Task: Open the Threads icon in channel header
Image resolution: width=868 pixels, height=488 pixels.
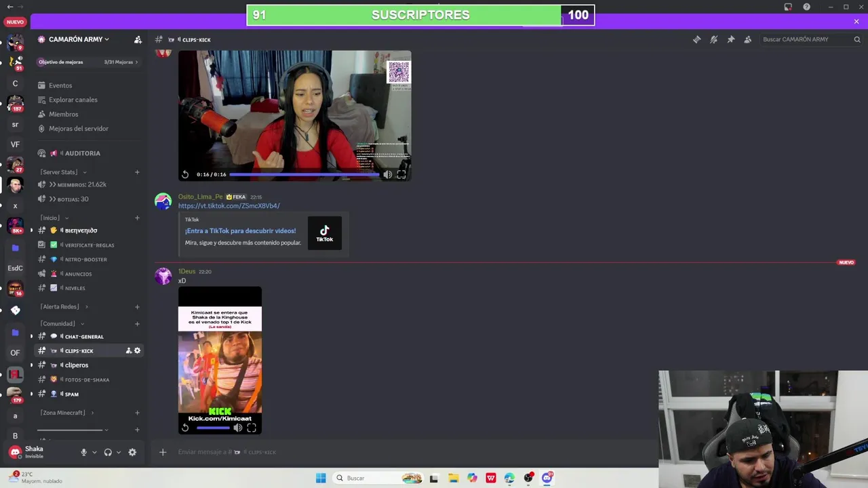Action: [696, 39]
